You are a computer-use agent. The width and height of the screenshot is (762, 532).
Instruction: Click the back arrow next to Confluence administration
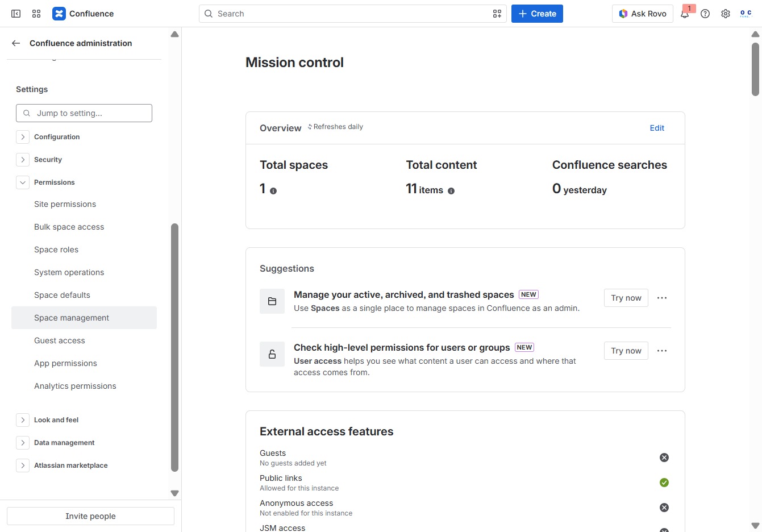tap(16, 43)
